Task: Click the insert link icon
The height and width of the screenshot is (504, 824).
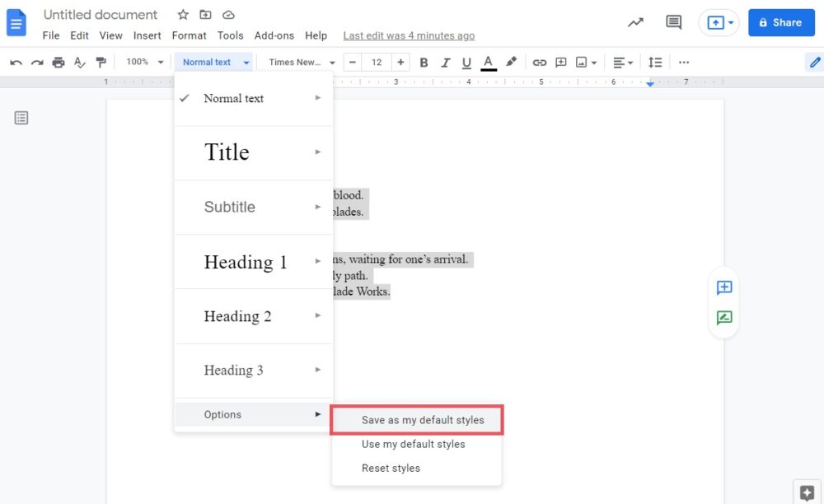Action: 540,63
